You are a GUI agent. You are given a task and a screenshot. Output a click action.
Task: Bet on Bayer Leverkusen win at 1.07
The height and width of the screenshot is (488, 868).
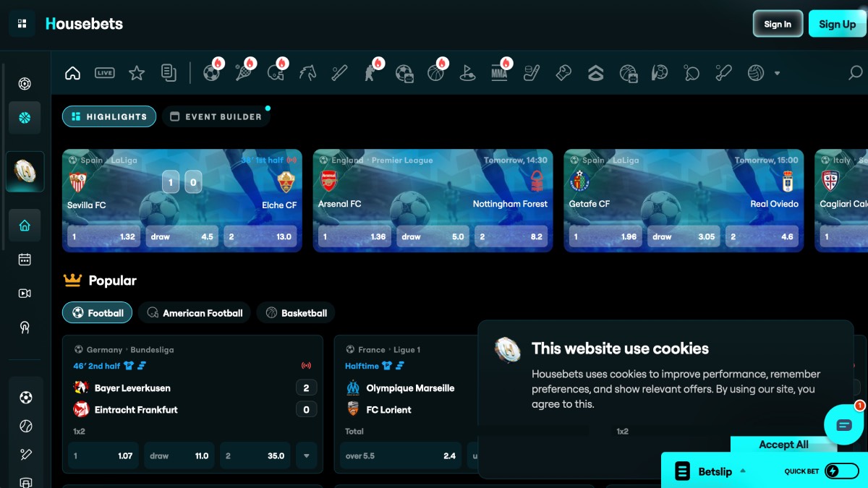[x=103, y=456]
